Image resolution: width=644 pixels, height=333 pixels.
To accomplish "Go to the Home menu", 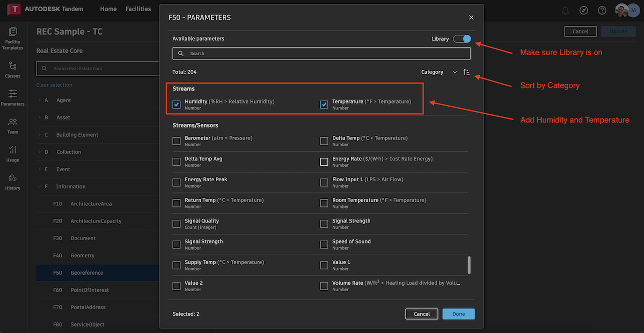I will tap(108, 9).
